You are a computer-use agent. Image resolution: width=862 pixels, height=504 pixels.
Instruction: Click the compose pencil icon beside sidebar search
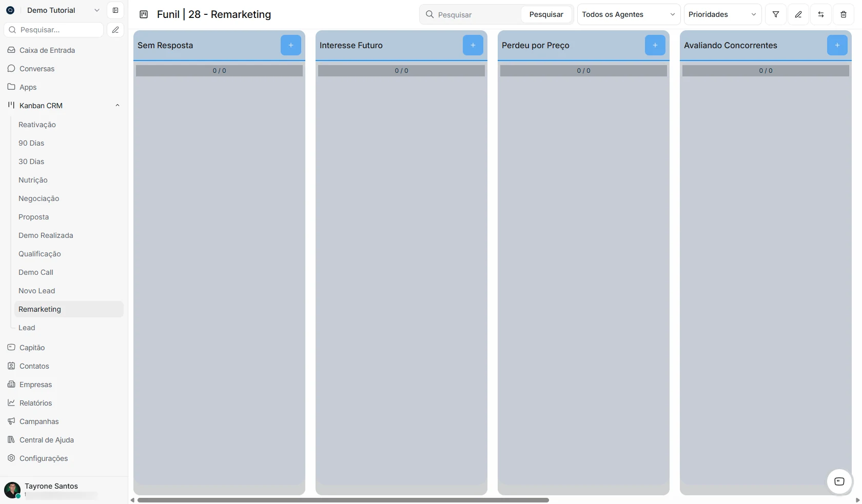point(115,30)
